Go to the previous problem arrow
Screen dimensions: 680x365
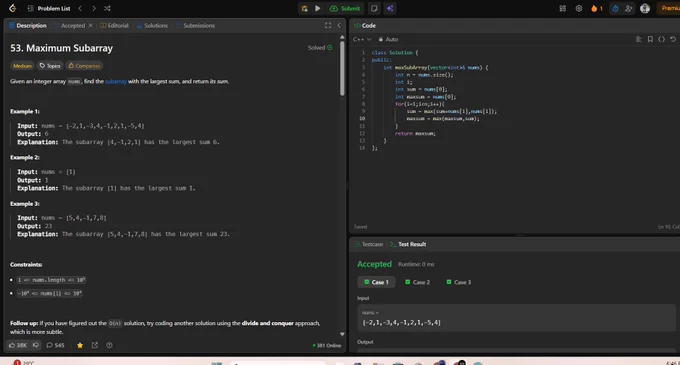(x=80, y=8)
